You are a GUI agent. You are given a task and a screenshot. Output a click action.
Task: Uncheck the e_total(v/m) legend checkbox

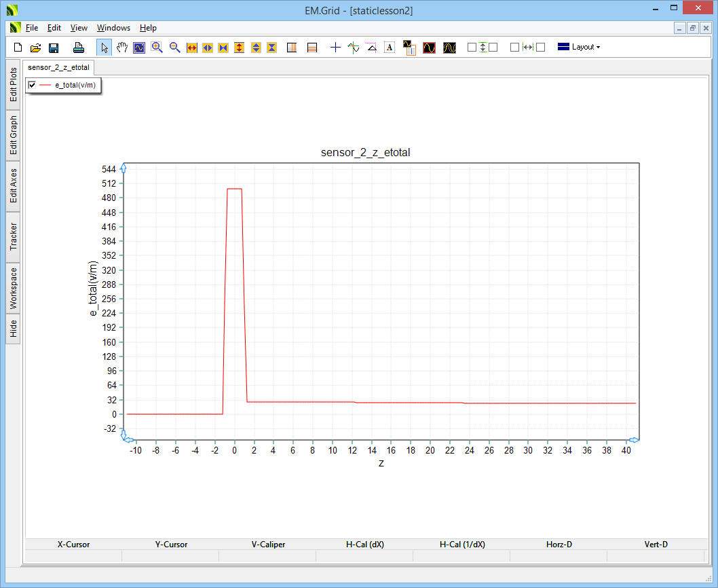[32, 85]
